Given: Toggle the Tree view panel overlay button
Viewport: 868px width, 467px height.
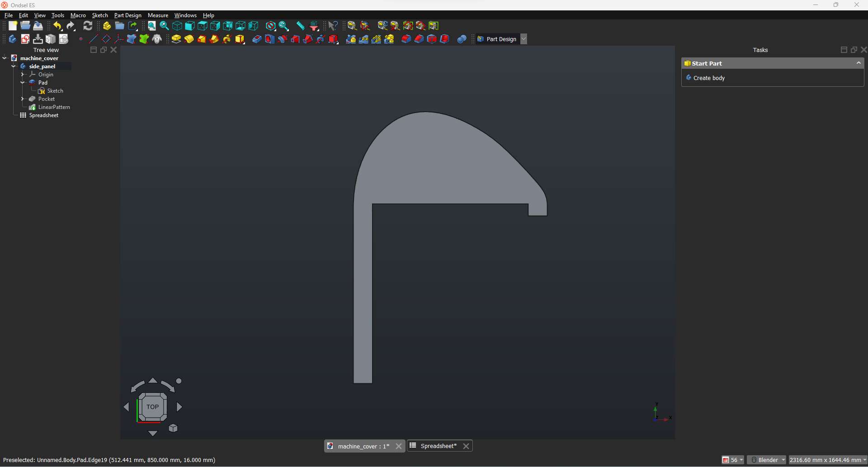Looking at the screenshot, I should tap(94, 50).
